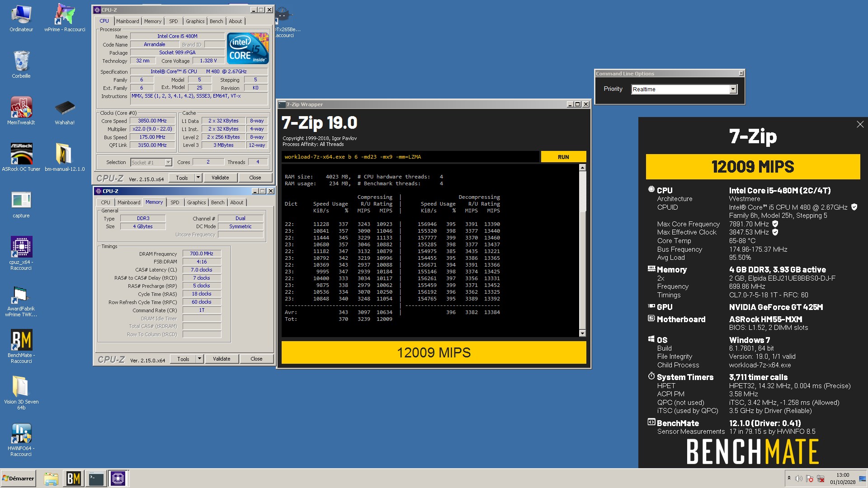The width and height of the screenshot is (868, 488).
Task: Click the Intel Core i5 logo image
Action: 248,48
